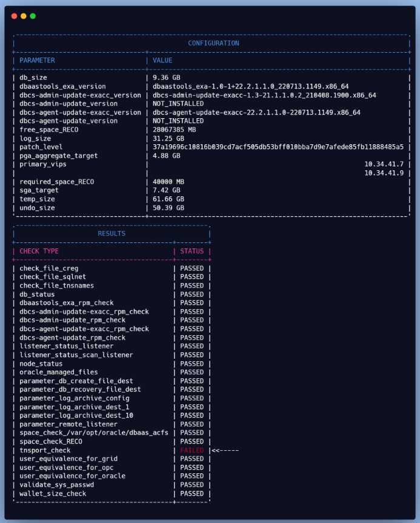The image size is (420, 523).
Task: Click the CHECK TYPE column header
Action: click(39, 251)
